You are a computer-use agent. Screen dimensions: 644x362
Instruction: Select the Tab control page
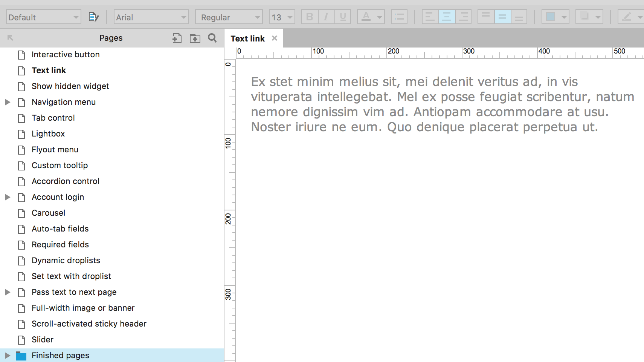(53, 118)
